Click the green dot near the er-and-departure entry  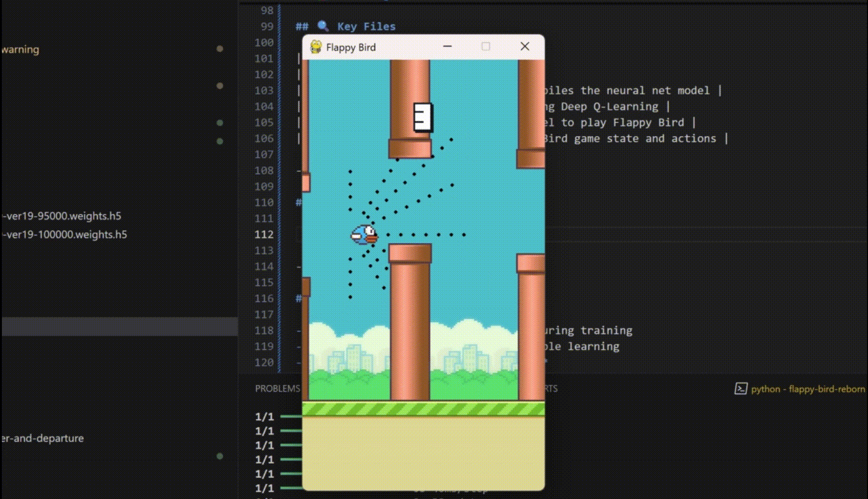219,457
